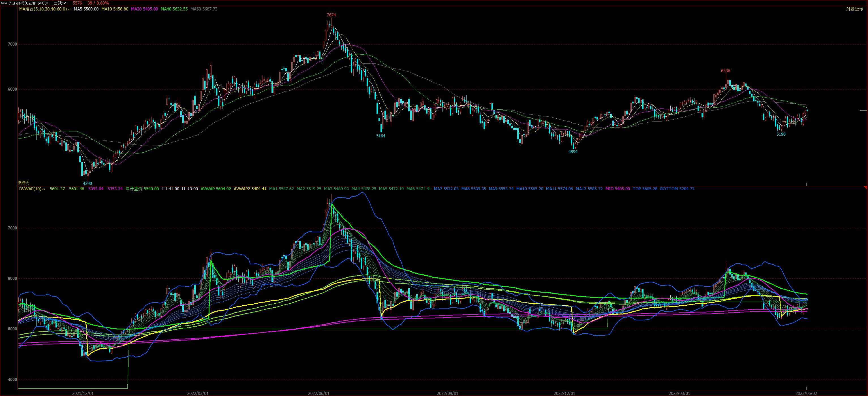
Task: Expand the DVWAP(10) indicator dropdown
Action: click(44, 190)
